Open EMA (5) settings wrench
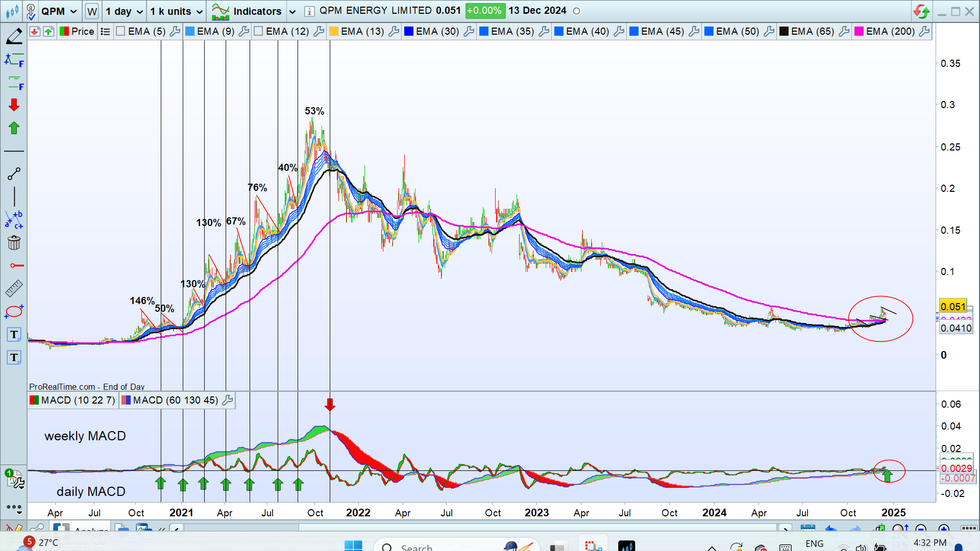This screenshot has height=551, width=980. click(175, 32)
